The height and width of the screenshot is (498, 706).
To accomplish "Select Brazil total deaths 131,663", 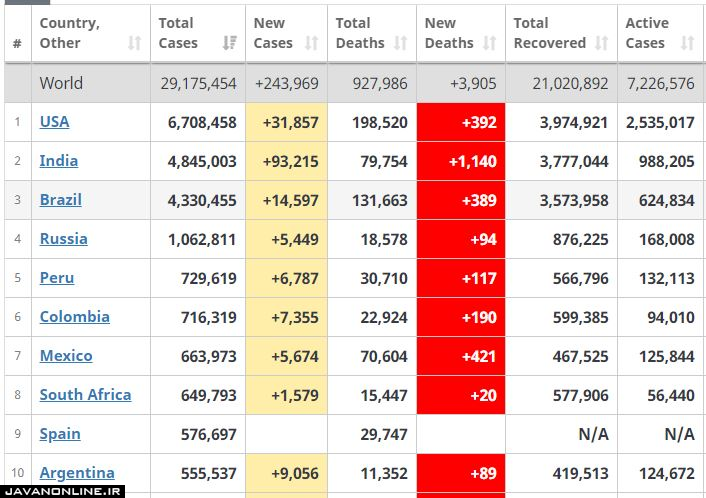I will click(x=380, y=200).
